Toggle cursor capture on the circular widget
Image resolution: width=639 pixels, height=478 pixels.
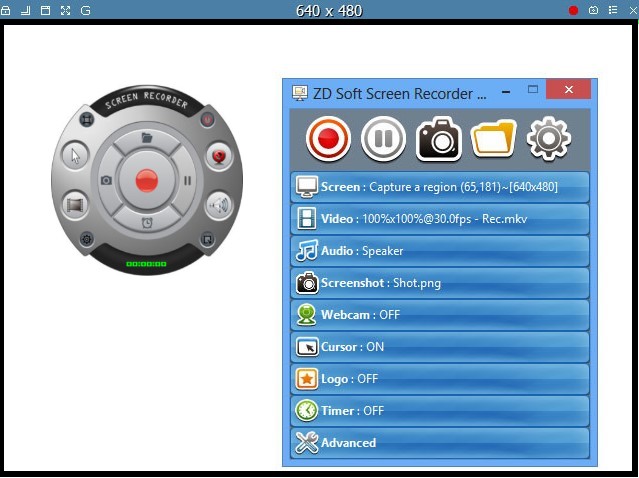tap(75, 156)
